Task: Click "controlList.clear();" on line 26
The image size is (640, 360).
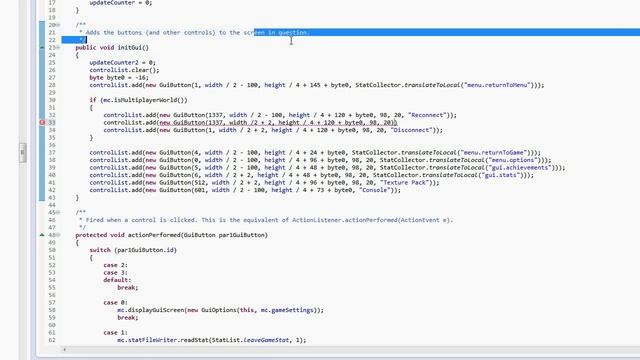Action: pos(124,70)
